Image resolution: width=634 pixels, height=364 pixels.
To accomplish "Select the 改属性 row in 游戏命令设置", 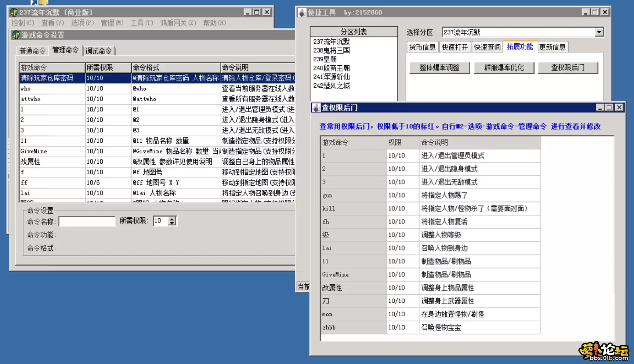I will [x=157, y=161].
